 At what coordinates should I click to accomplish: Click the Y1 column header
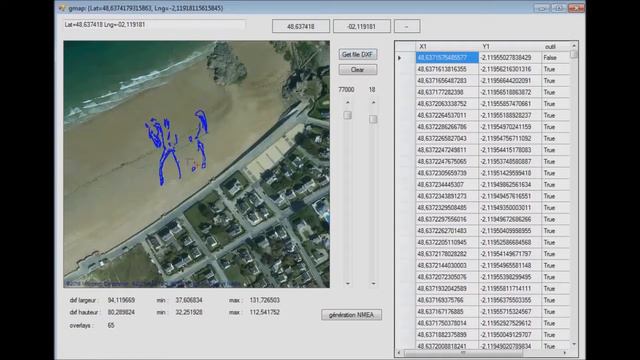pos(510,47)
